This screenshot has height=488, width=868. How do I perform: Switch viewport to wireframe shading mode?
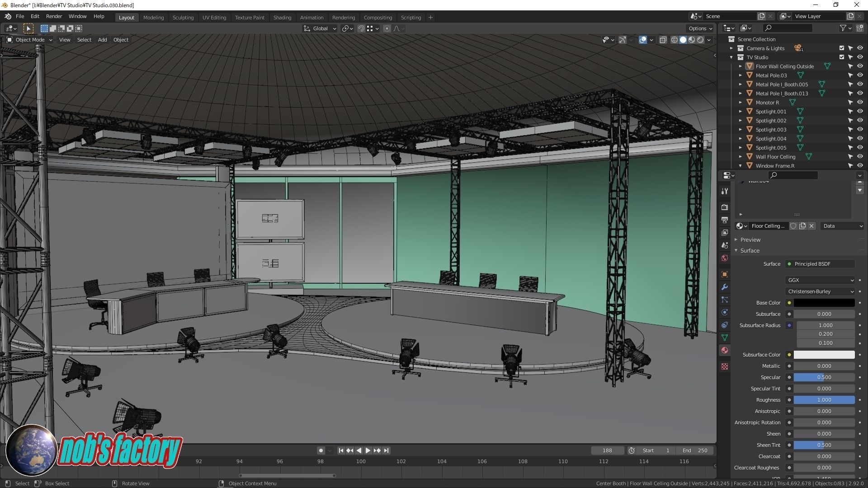(674, 40)
